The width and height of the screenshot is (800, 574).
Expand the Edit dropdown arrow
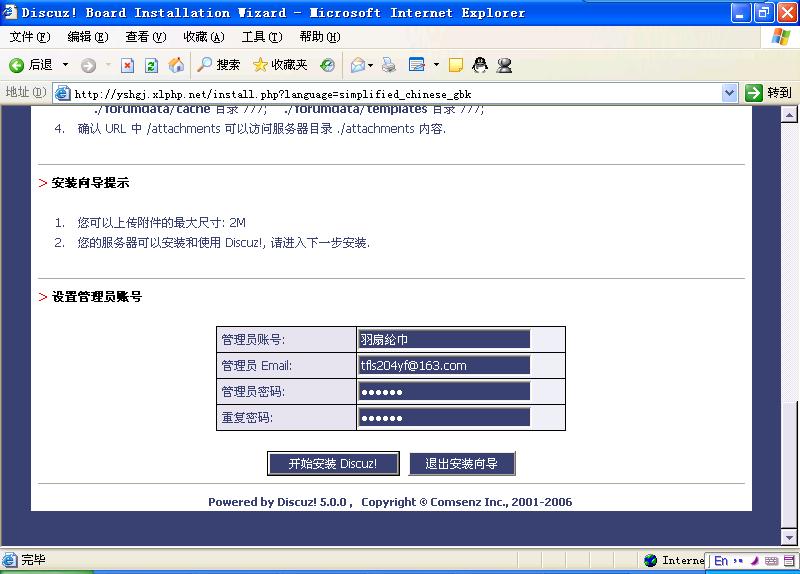tap(436, 65)
